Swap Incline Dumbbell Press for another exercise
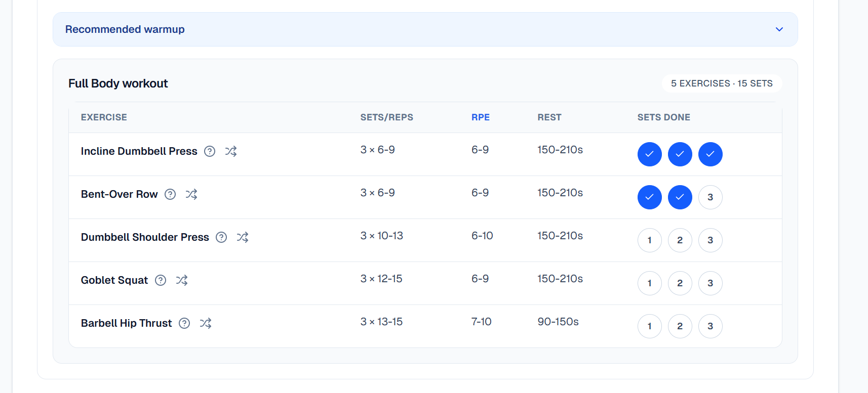 click(x=231, y=151)
